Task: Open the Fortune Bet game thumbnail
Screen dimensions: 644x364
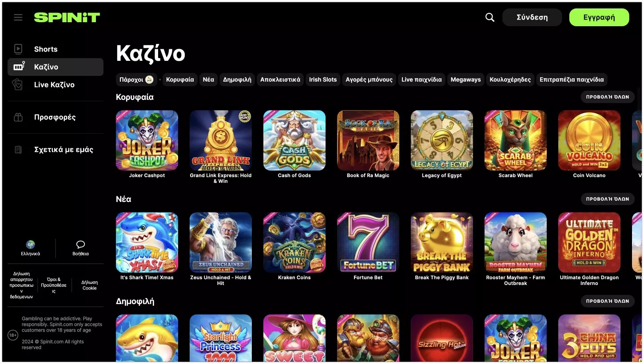Action: (x=368, y=242)
